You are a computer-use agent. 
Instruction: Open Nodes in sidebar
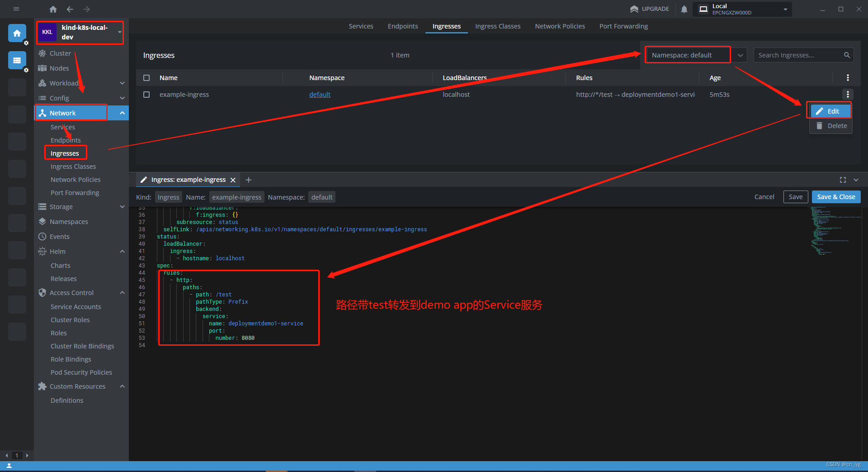tap(59, 68)
